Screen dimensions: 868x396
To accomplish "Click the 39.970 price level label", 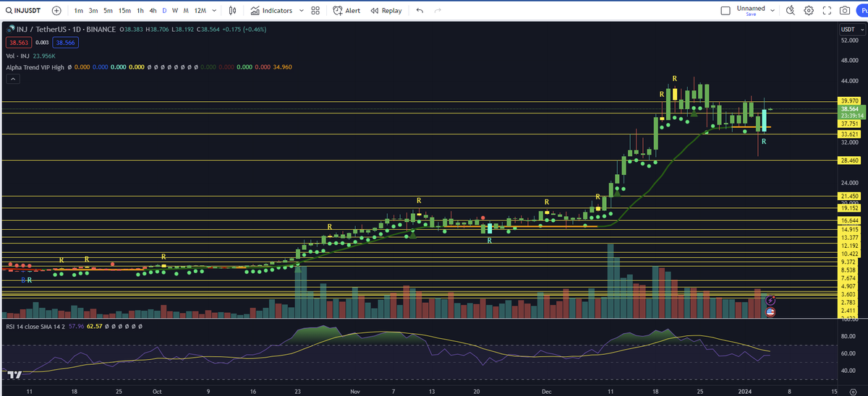I will coord(849,100).
